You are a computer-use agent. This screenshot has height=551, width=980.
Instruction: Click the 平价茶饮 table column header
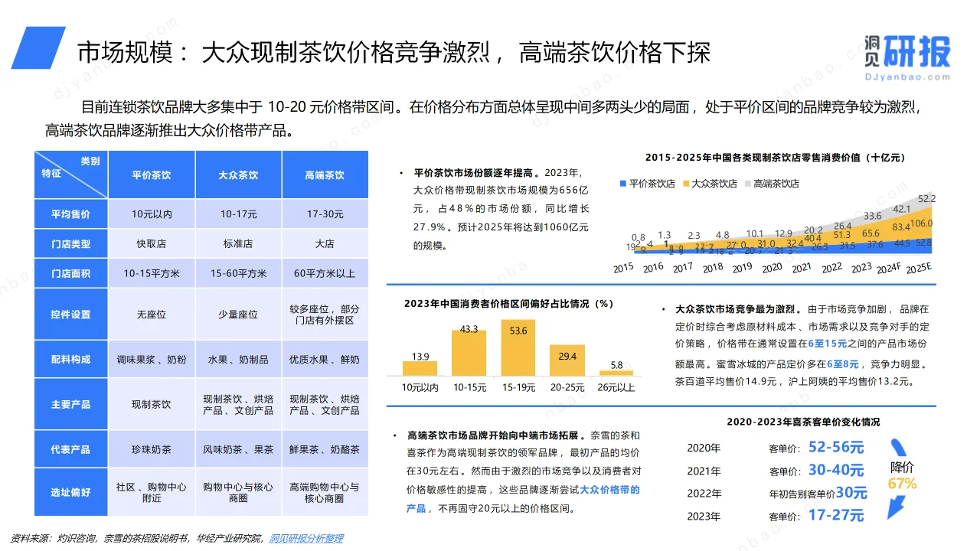point(152,175)
